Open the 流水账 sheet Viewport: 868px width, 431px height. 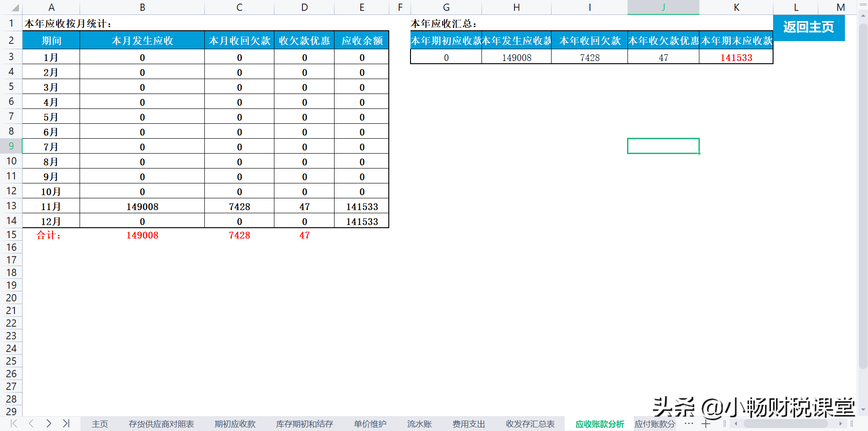419,424
